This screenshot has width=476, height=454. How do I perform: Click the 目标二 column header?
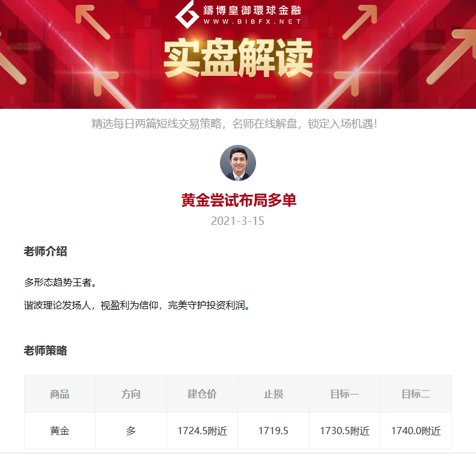pyautogui.click(x=416, y=394)
